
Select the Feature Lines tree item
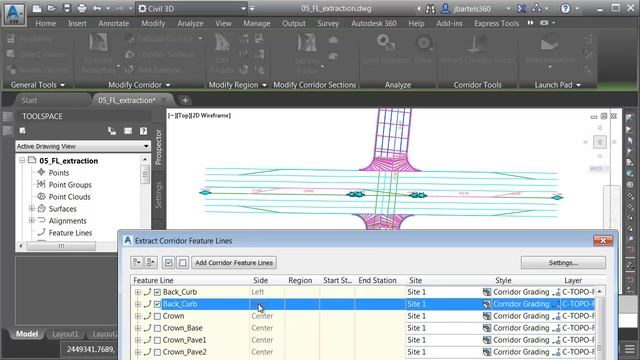point(70,233)
